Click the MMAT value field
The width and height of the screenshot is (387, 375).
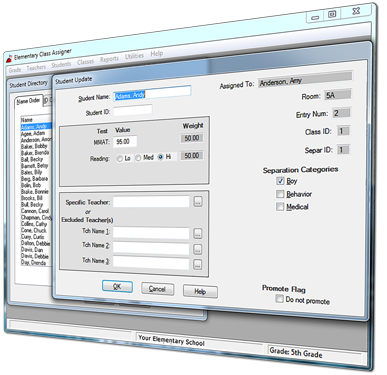click(125, 141)
